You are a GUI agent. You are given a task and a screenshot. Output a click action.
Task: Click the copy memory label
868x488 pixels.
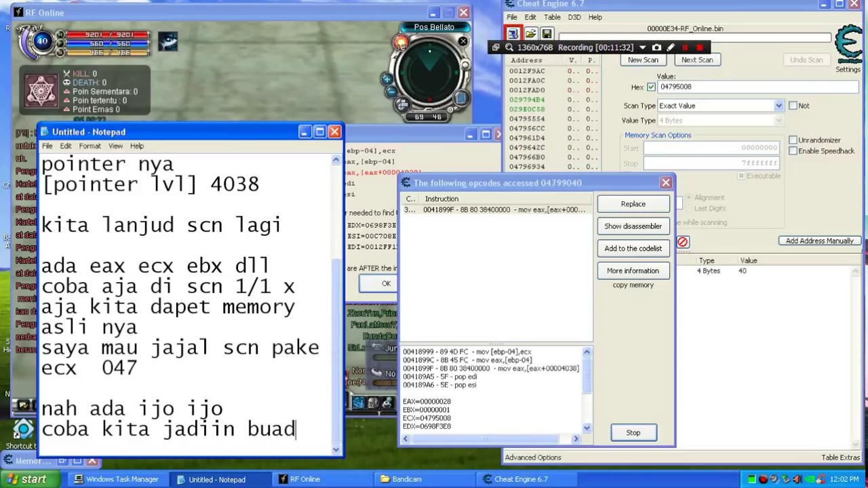click(x=633, y=285)
